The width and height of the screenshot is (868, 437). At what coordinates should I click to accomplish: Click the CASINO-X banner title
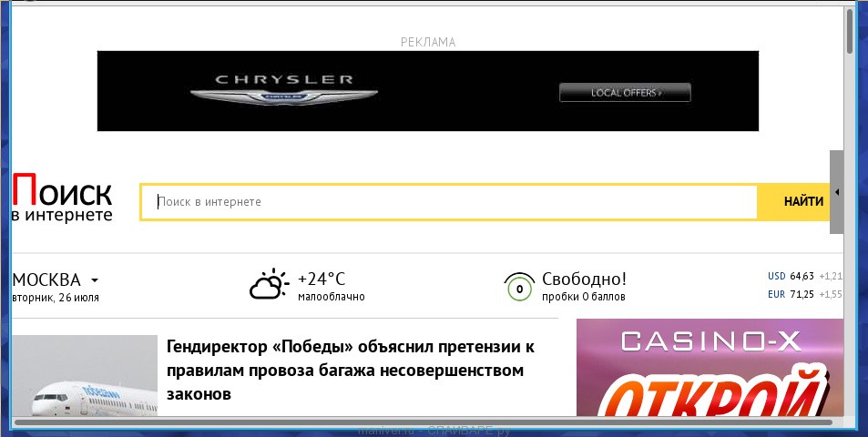(710, 342)
